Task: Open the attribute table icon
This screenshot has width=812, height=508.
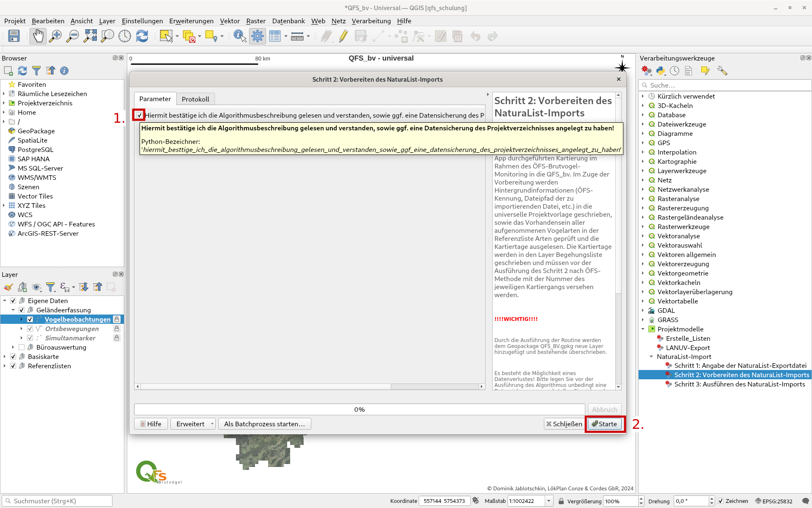Action: coord(275,36)
